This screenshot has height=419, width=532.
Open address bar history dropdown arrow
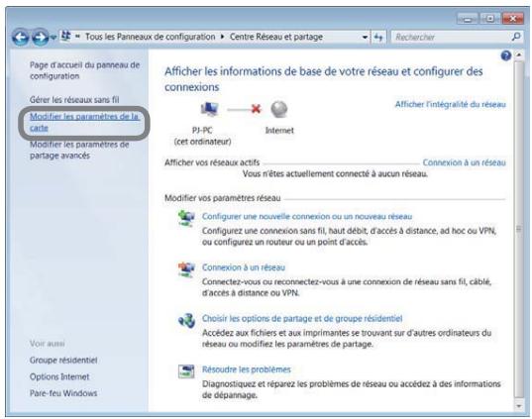tap(365, 37)
